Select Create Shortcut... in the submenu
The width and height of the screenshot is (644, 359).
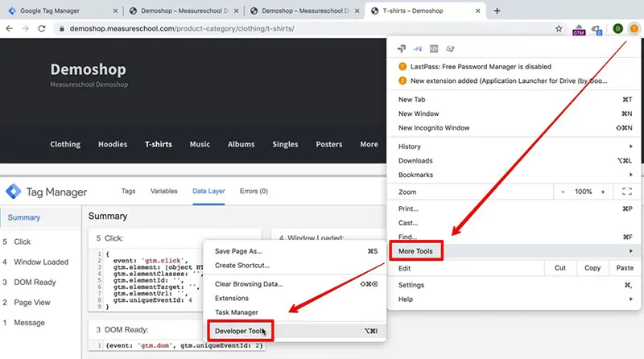pyautogui.click(x=295, y=266)
